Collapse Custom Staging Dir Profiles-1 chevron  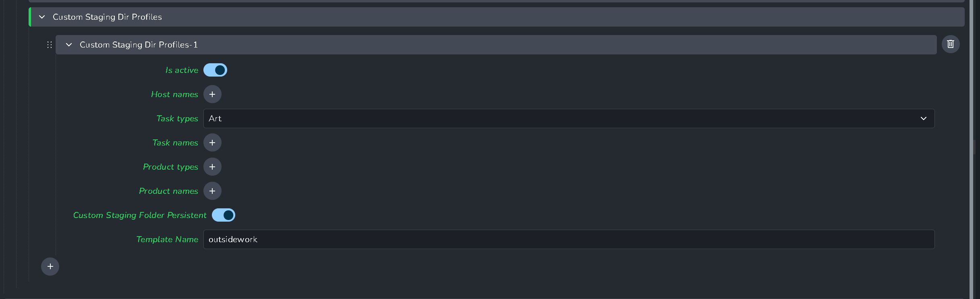pyautogui.click(x=69, y=45)
